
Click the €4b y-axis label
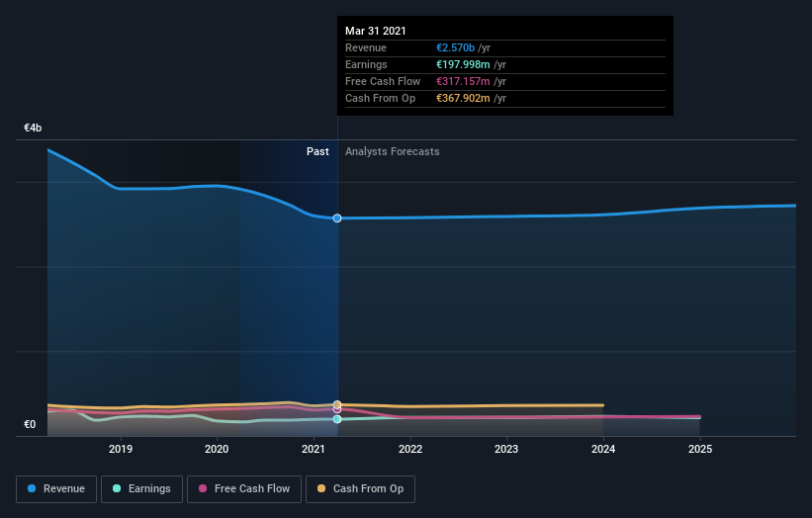(33, 128)
